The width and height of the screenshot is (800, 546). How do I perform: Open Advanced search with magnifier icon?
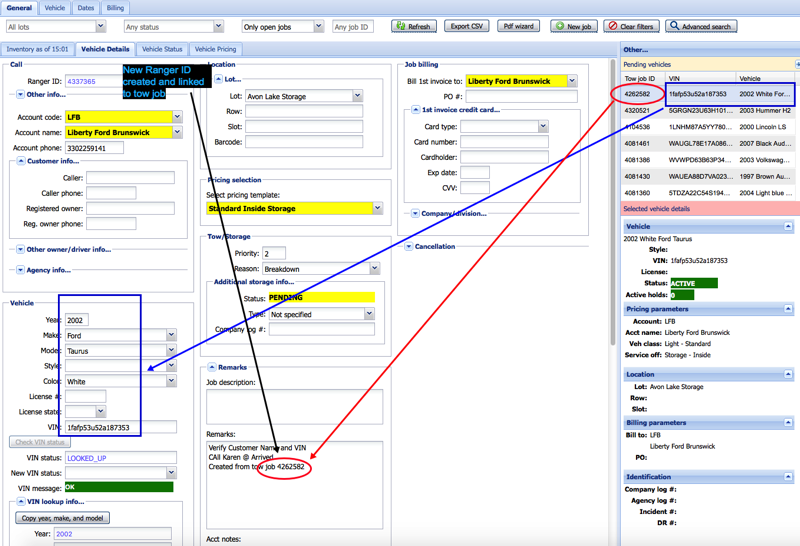pyautogui.click(x=701, y=27)
